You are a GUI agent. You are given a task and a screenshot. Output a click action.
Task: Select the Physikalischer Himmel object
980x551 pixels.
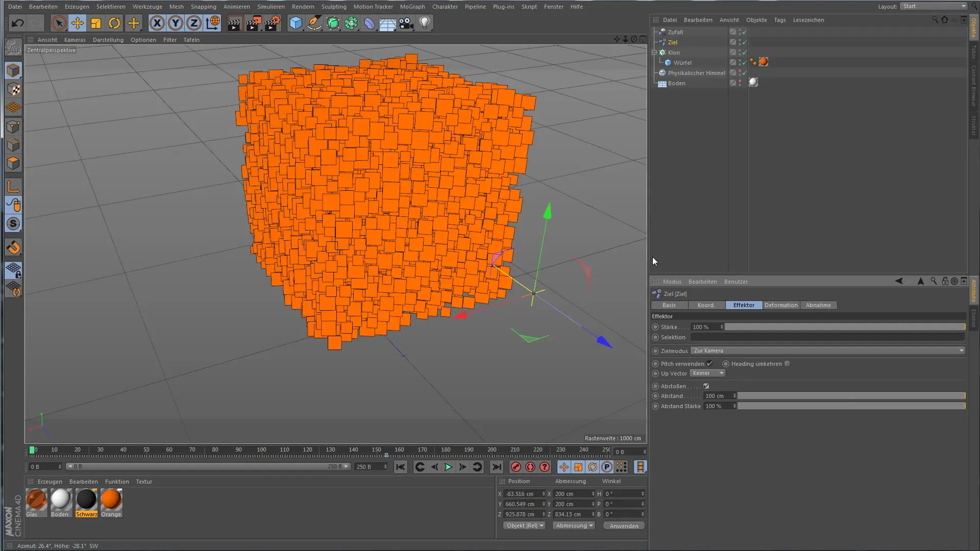(696, 73)
